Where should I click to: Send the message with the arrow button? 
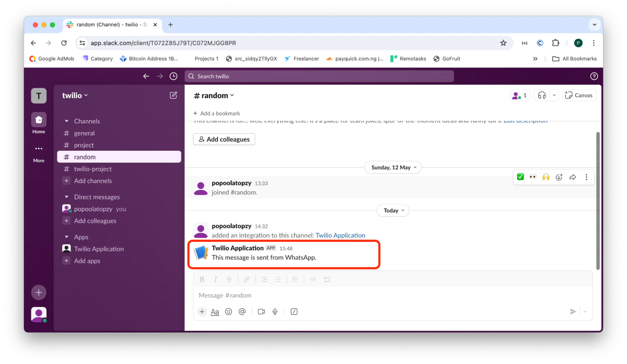(573, 312)
